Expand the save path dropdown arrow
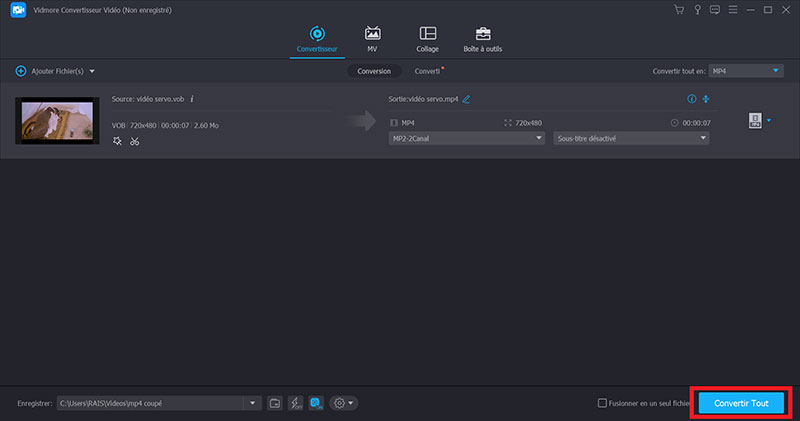 click(x=252, y=403)
